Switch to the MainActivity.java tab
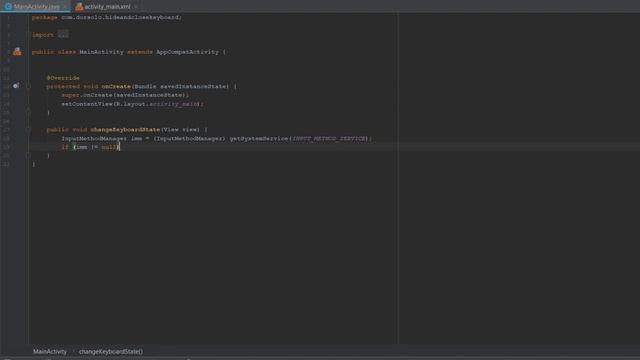The width and height of the screenshot is (640, 360). (36, 7)
